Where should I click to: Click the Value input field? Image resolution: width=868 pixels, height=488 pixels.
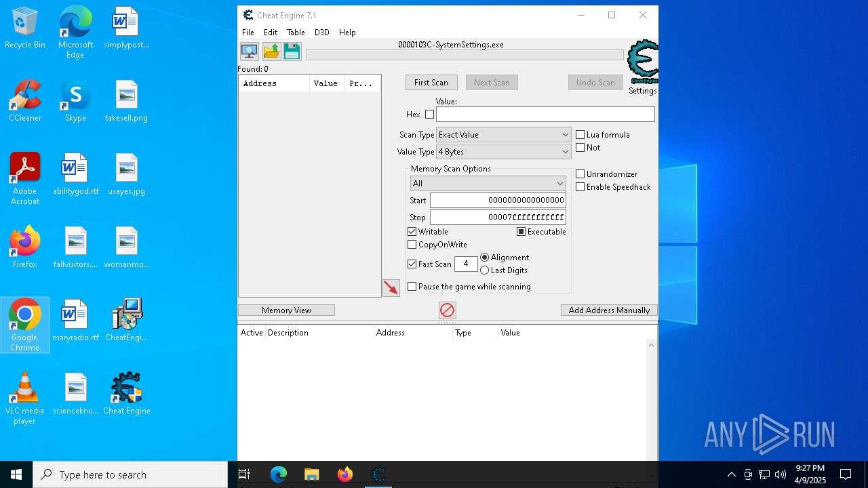pos(545,115)
